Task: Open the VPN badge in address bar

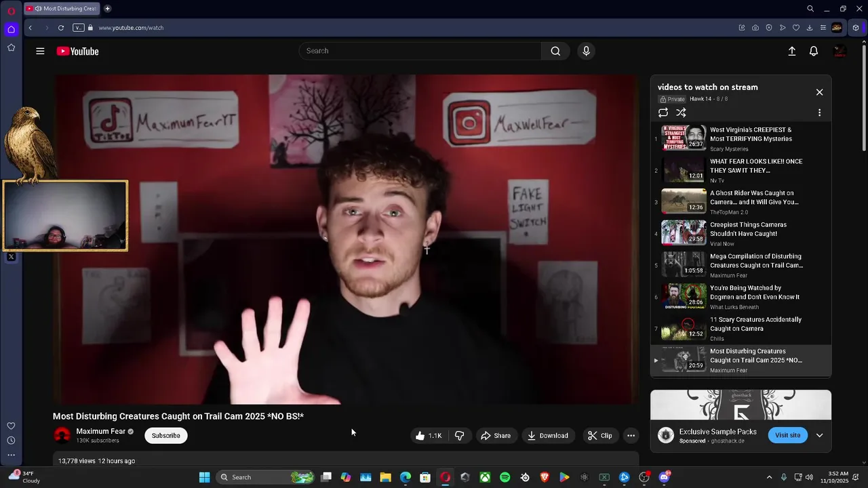Action: coord(78,28)
